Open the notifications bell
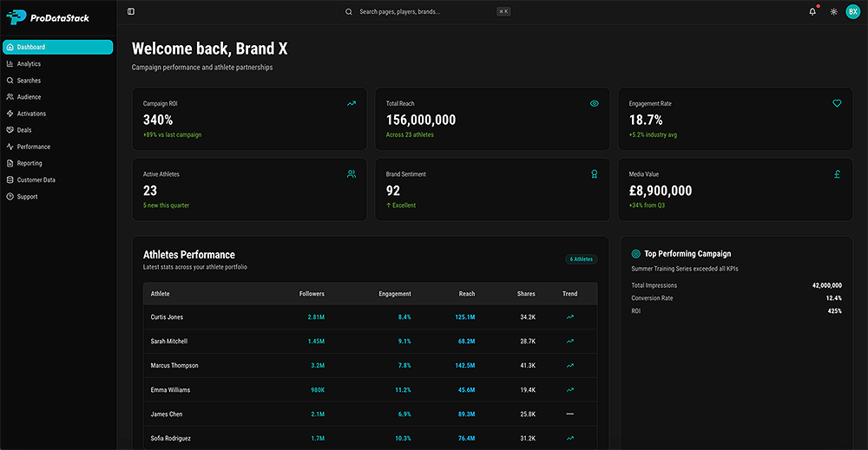 click(812, 11)
